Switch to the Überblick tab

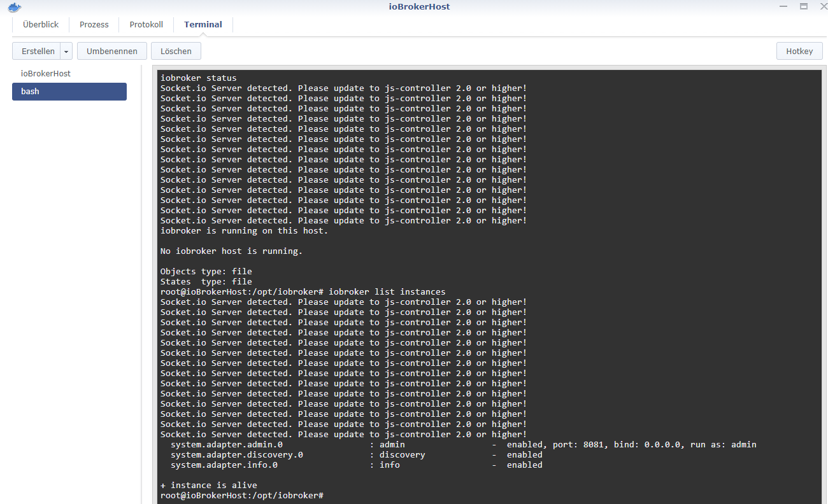click(41, 25)
